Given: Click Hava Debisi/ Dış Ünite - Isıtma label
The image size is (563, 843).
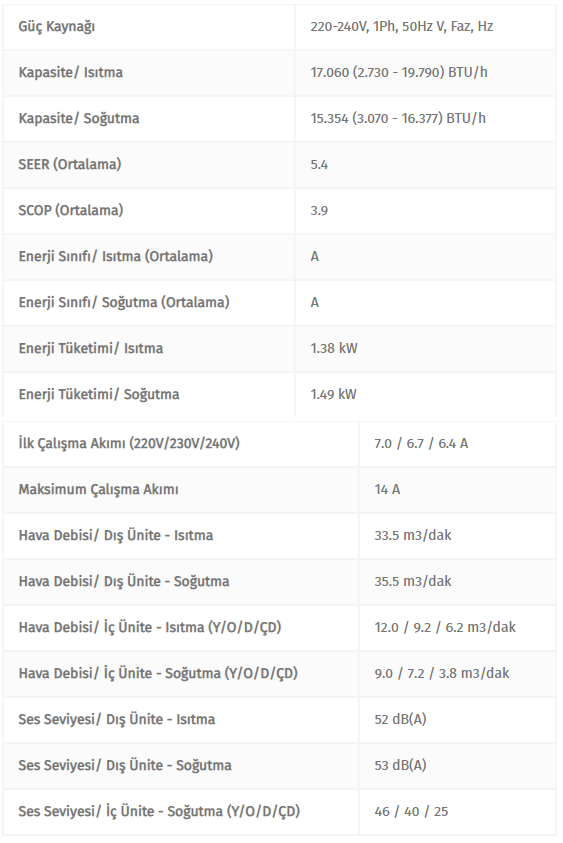Looking at the screenshot, I should pyautogui.click(x=116, y=535).
